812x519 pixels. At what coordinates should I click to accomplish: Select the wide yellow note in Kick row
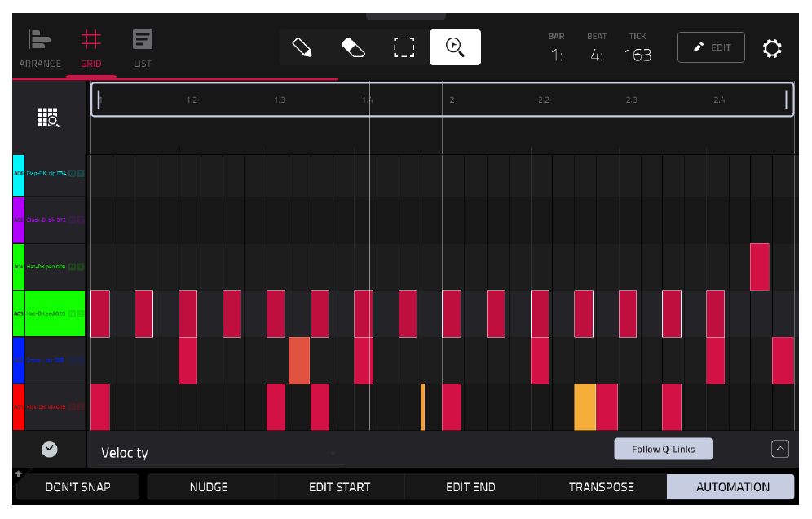tap(585, 407)
